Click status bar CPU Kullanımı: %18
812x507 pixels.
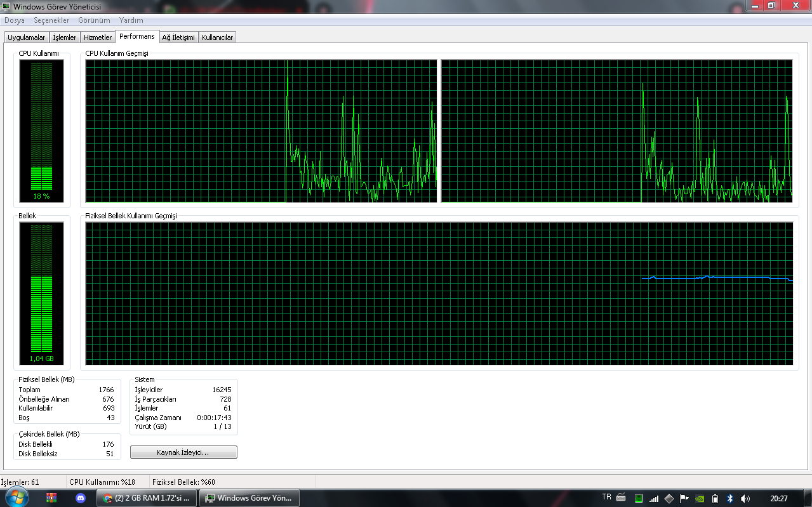(x=102, y=482)
